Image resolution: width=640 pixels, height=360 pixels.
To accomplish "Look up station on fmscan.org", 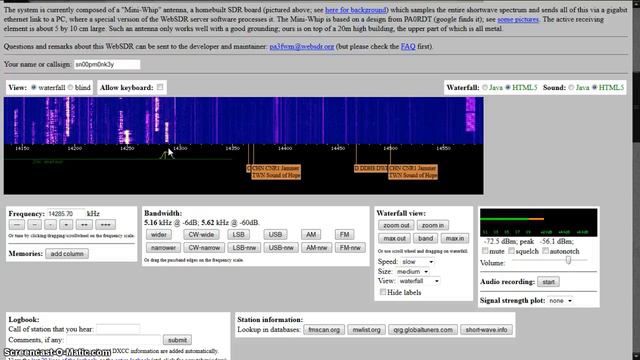I will tap(324, 329).
